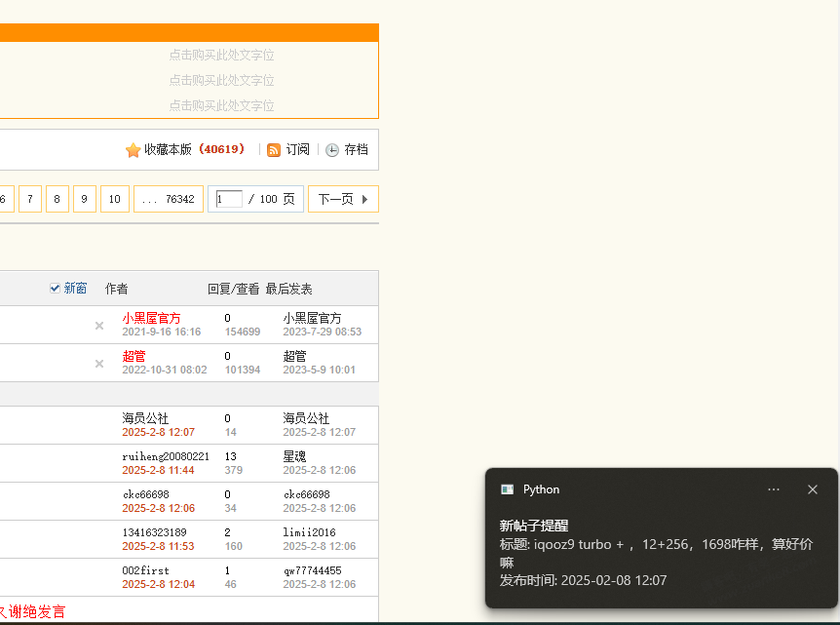Go to page 8
Viewport: 840px width, 625px height.
[x=57, y=199]
